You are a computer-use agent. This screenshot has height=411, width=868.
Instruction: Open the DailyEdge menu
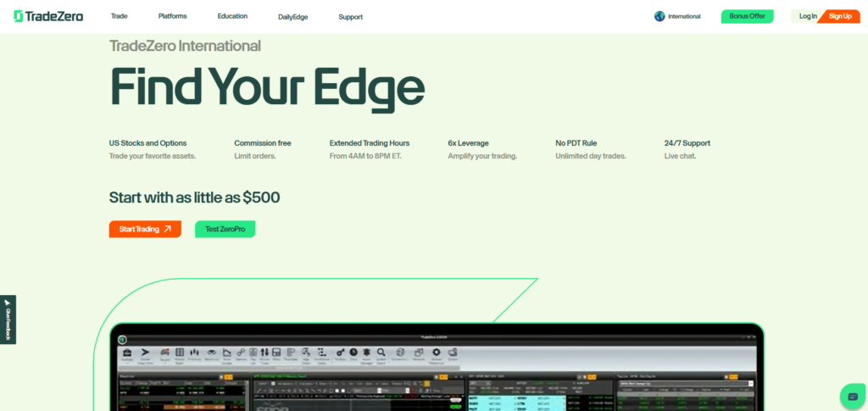(292, 17)
